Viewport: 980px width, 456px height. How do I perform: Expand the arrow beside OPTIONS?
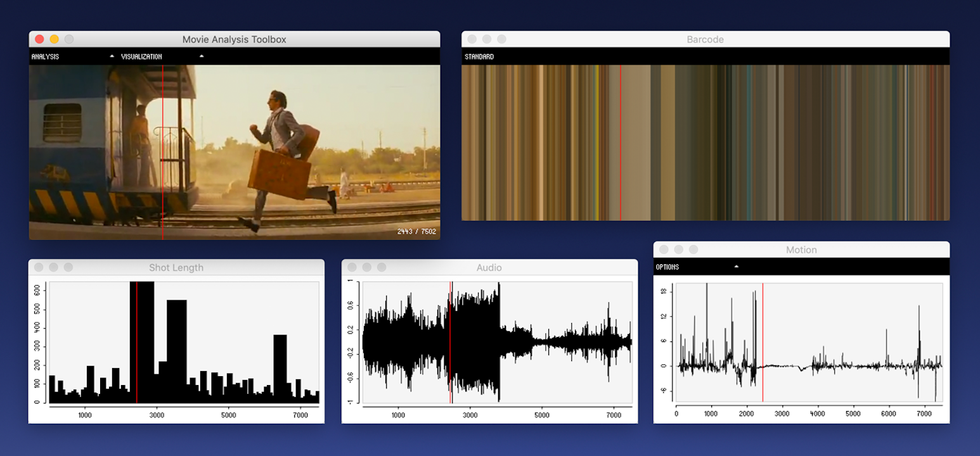pos(736,267)
